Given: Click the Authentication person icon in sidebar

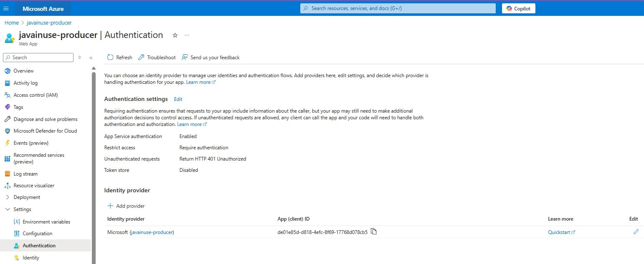Looking at the screenshot, I should [x=17, y=246].
